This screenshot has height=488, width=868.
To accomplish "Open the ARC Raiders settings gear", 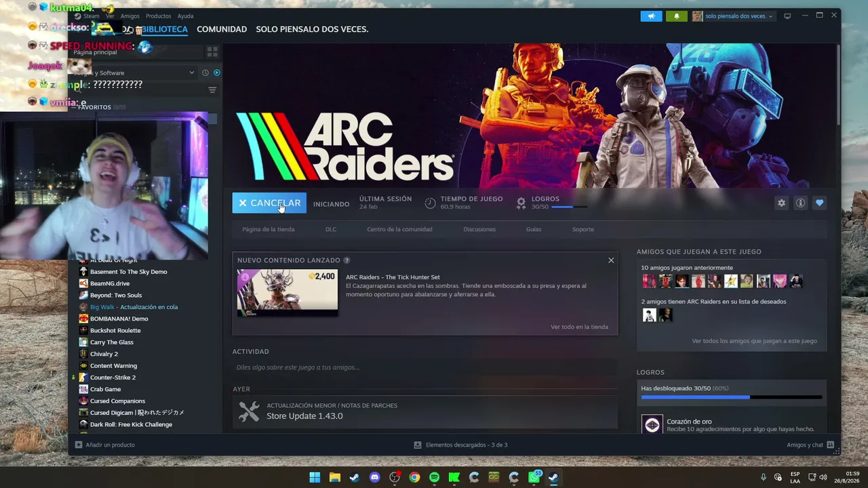I will coord(782,203).
